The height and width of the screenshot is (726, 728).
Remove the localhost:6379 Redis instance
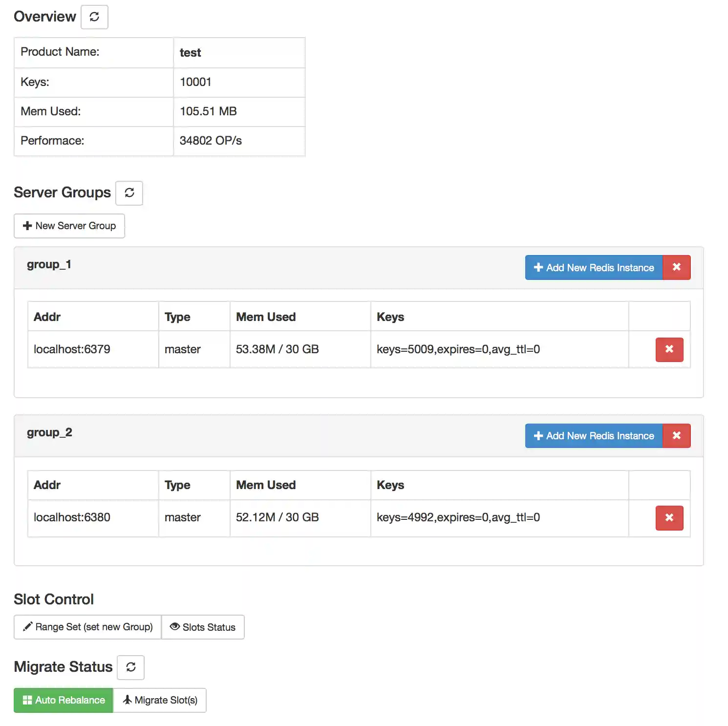pos(669,349)
